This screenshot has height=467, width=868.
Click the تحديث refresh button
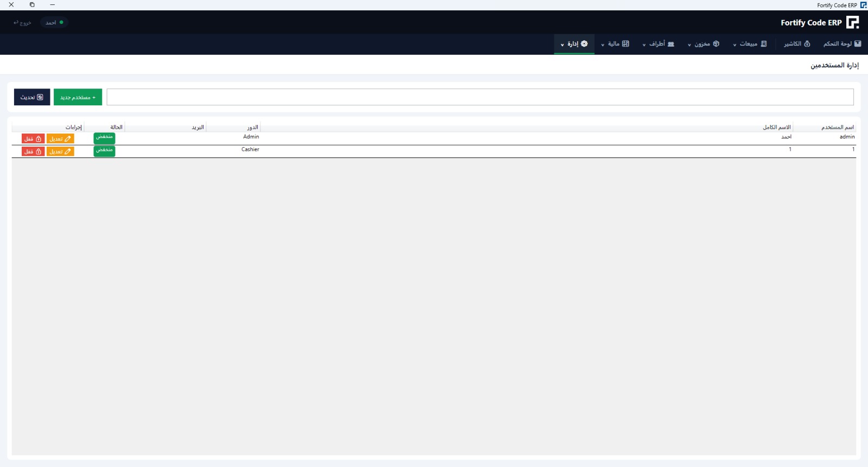point(32,97)
